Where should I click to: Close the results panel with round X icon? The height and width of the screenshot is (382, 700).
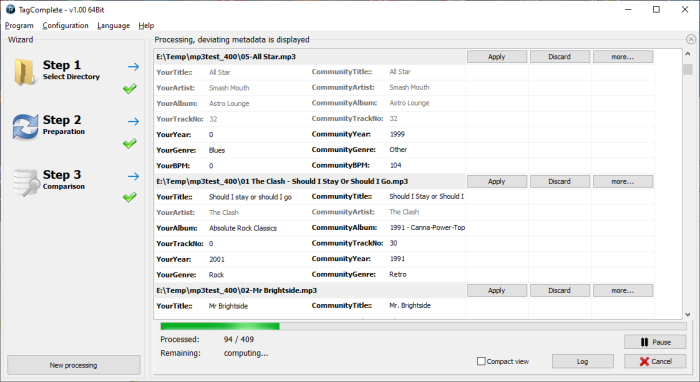point(691,39)
